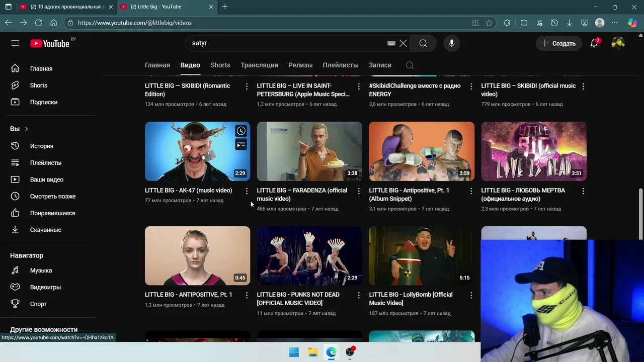This screenshot has width=644, height=362.
Task: Go back in browser
Action: tap(8, 23)
